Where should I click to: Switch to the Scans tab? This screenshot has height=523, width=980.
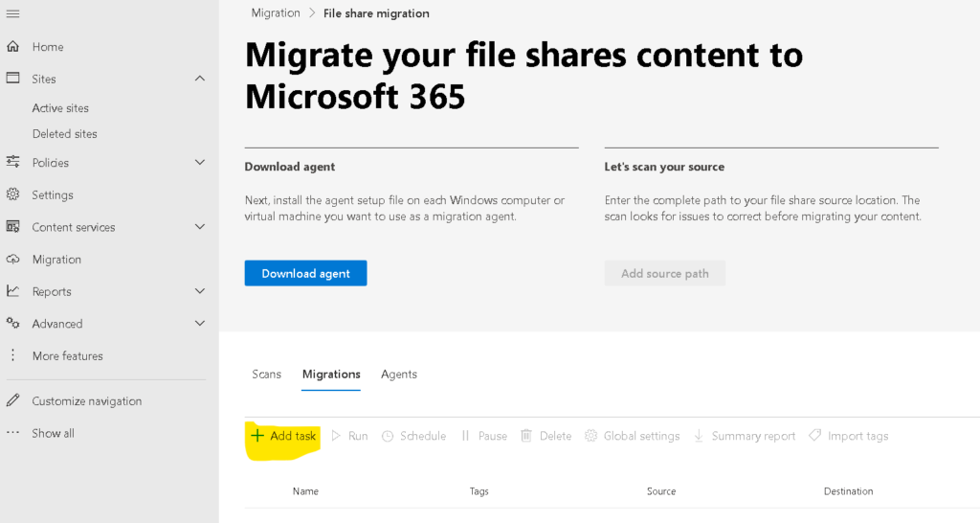266,375
